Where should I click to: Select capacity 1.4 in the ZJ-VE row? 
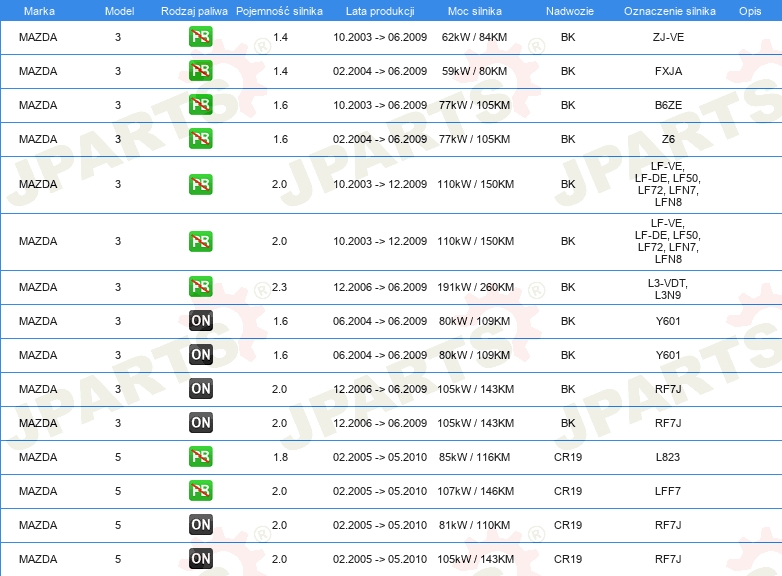point(280,37)
